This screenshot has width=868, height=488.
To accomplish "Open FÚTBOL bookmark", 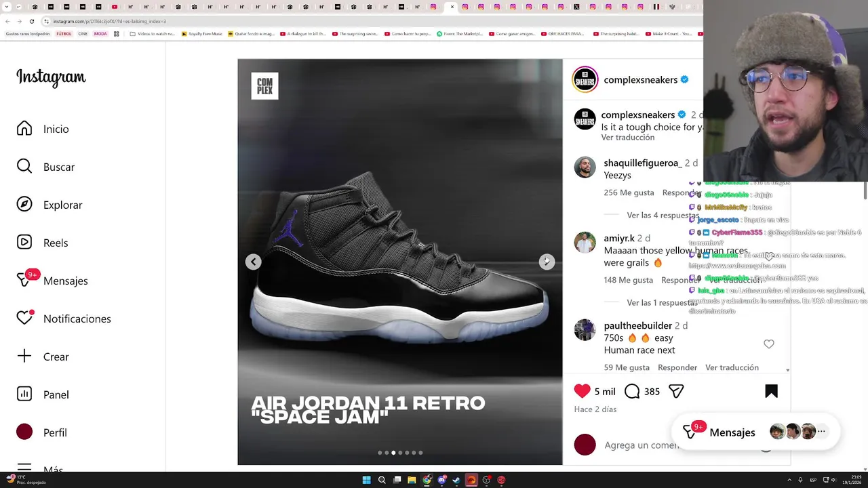I will coord(64,34).
